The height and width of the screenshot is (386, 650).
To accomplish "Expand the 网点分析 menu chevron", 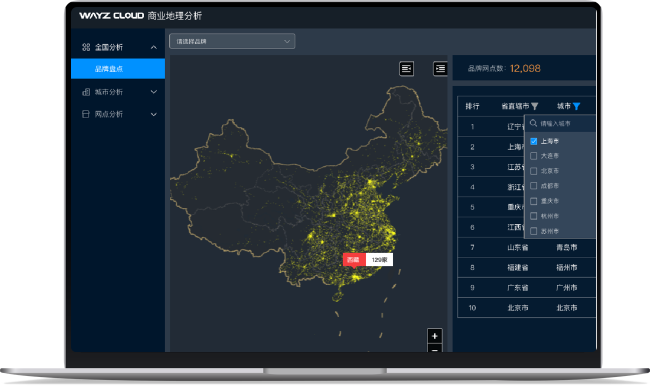I will tap(154, 114).
